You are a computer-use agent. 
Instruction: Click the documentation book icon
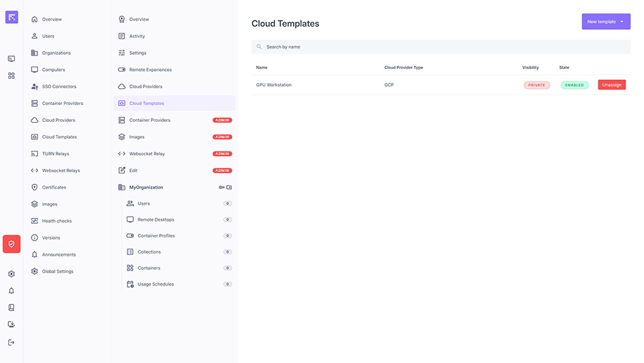(x=12, y=308)
